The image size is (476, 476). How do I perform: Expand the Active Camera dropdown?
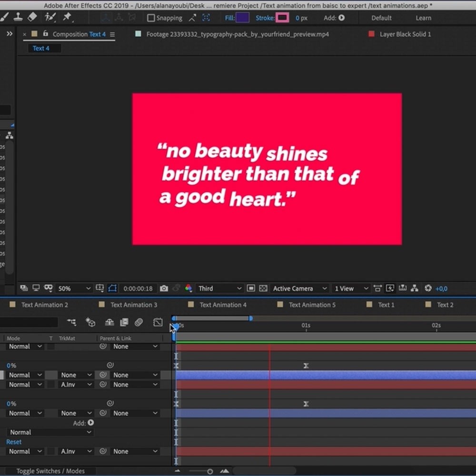click(x=300, y=288)
